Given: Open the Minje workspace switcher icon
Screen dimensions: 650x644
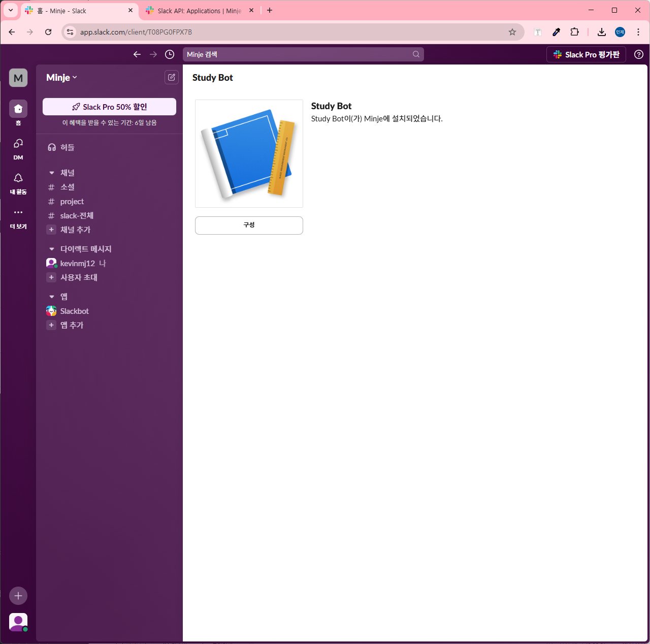Looking at the screenshot, I should click(18, 78).
